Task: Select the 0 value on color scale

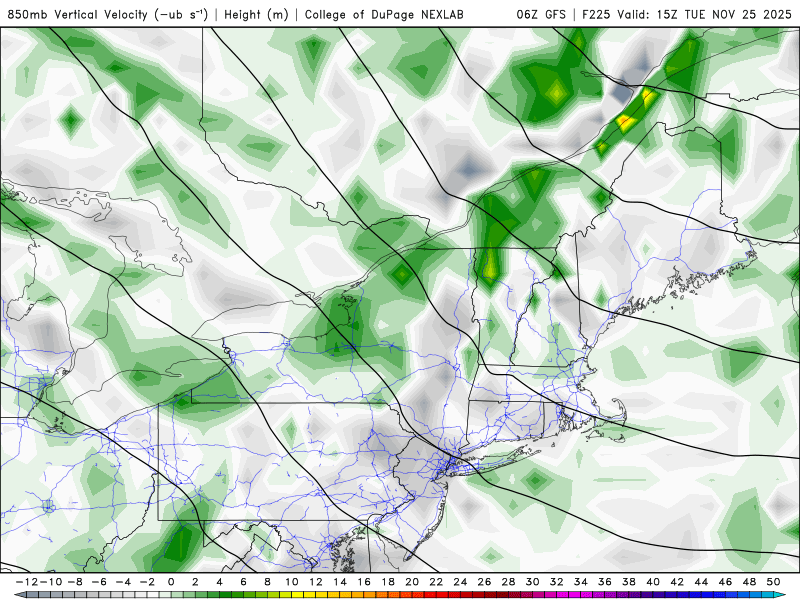Action: 171,582
